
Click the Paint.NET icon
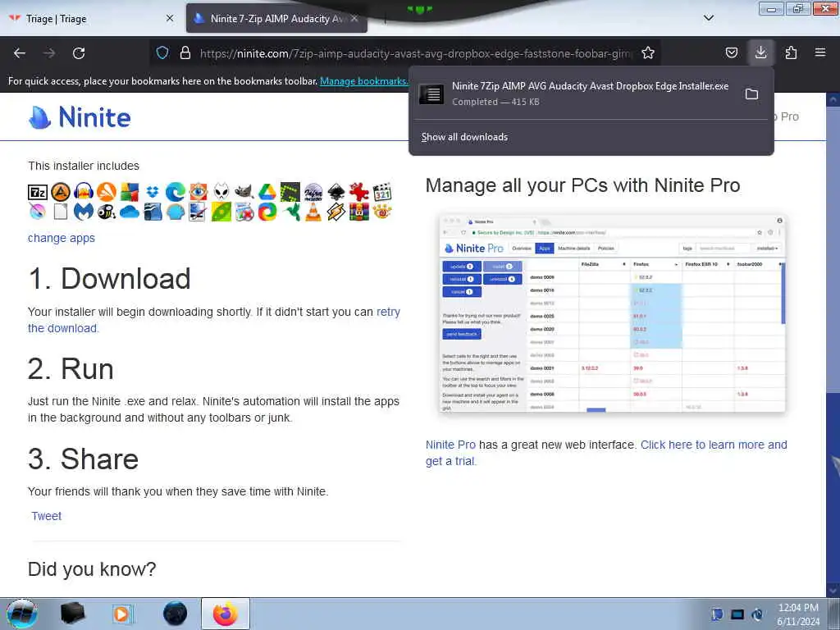[x=199, y=212]
